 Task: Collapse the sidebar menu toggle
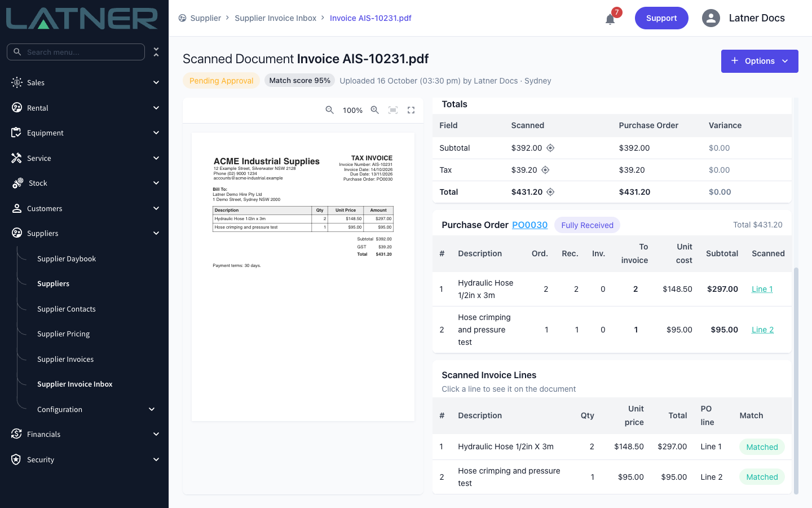(x=156, y=52)
